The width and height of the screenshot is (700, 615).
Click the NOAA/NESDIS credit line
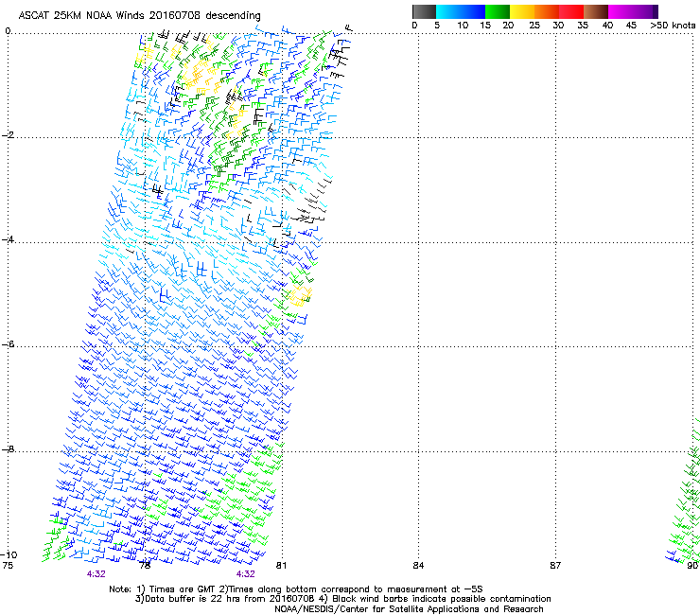point(409,609)
